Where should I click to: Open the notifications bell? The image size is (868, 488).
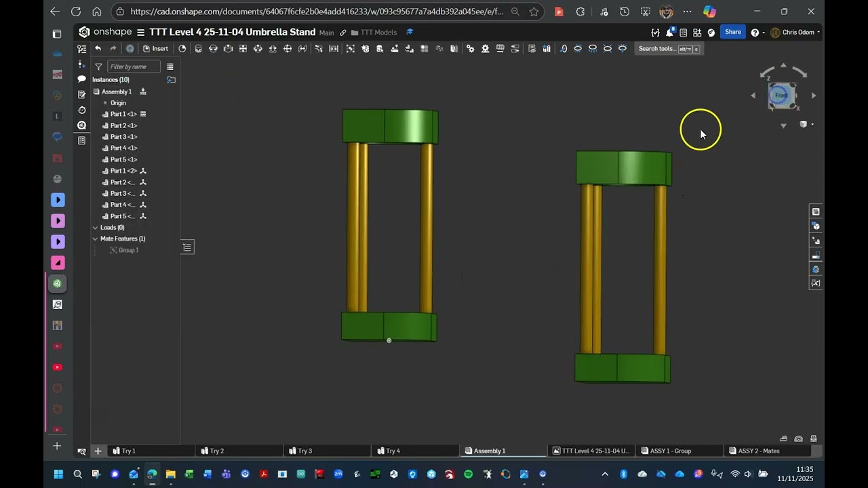(x=670, y=32)
